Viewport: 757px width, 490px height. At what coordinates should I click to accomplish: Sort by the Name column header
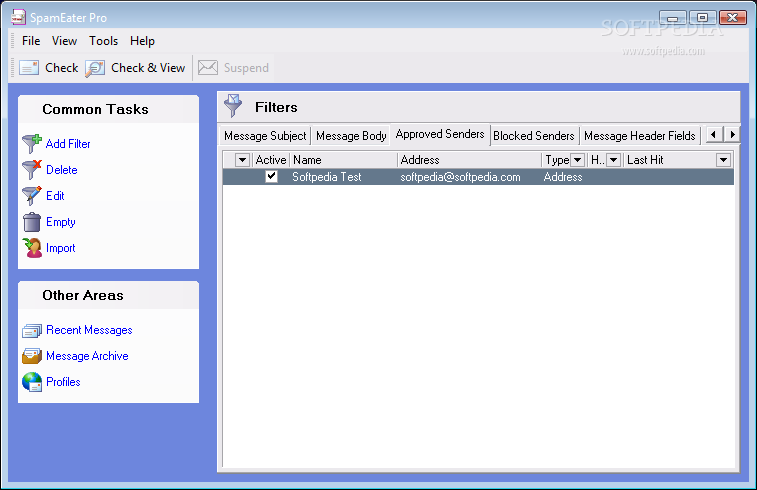(x=344, y=160)
